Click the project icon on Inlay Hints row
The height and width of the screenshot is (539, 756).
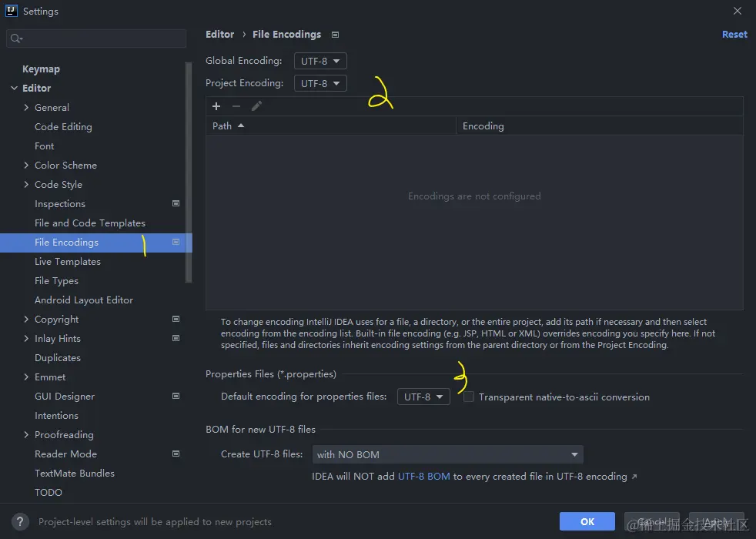[176, 339]
